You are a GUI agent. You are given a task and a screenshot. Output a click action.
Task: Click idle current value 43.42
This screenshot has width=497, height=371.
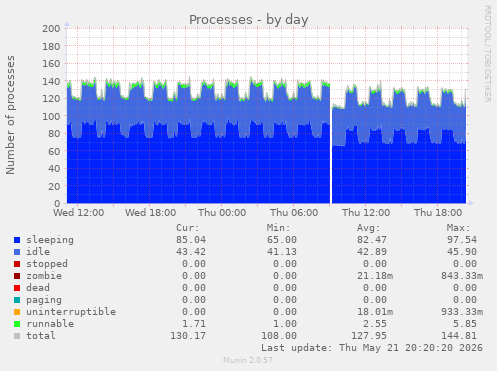pyautogui.click(x=191, y=252)
